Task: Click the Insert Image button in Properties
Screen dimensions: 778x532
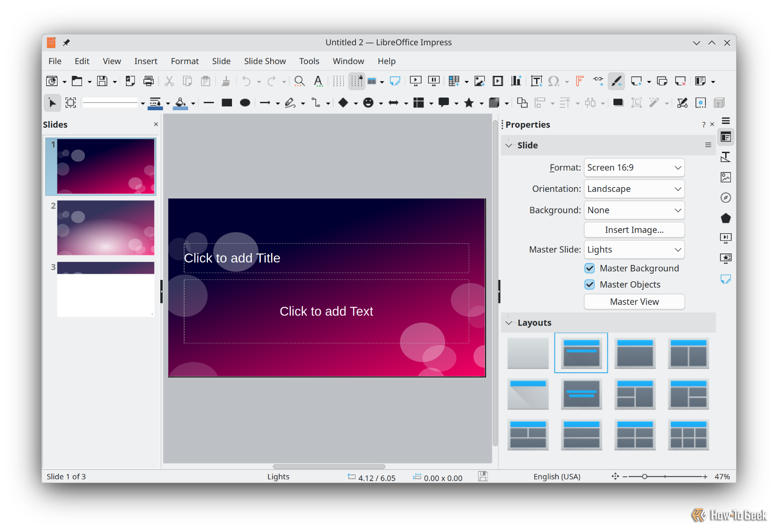Action: click(x=634, y=229)
